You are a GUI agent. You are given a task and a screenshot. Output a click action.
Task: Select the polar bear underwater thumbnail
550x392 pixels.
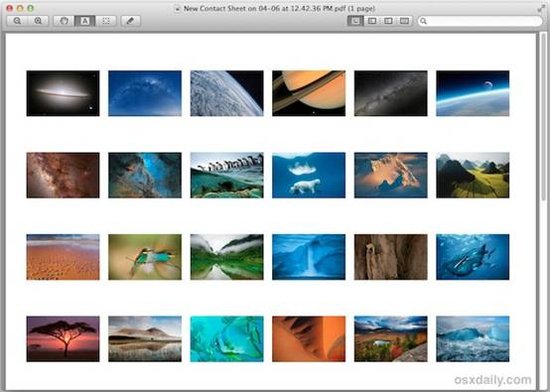pos(309,175)
